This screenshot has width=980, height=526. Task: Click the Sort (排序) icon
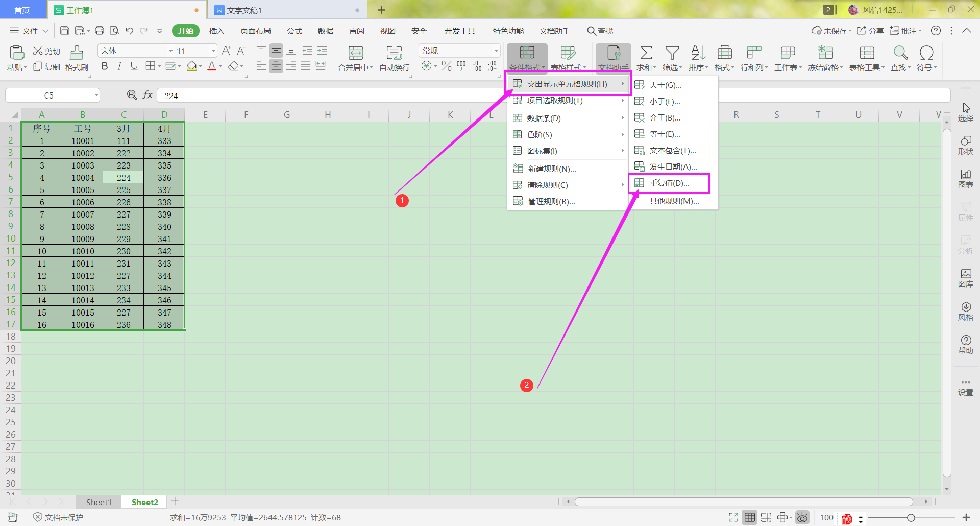pos(698,53)
